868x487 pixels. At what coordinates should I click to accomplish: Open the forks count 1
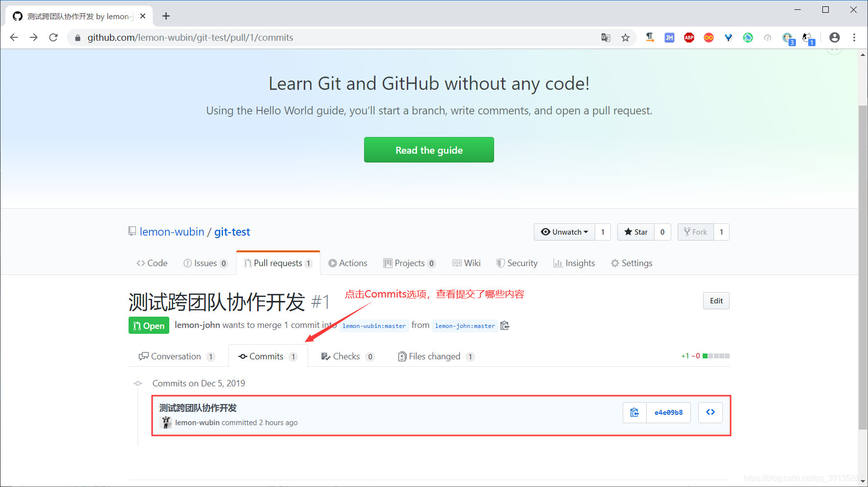click(x=721, y=232)
